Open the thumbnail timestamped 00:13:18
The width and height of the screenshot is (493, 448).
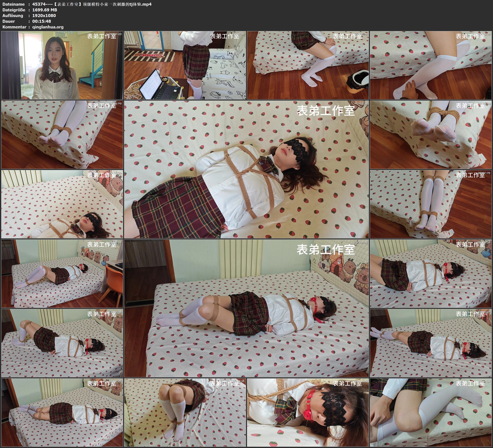185,412
